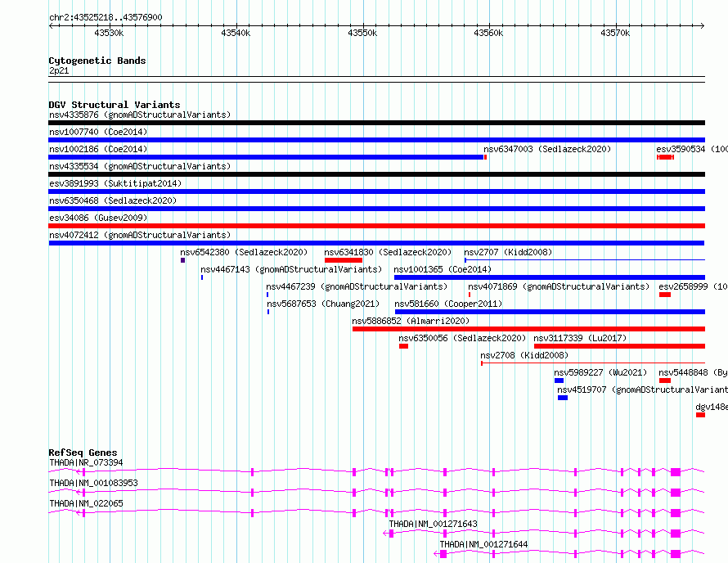Click the nsv1001365 (Coe2014) label
The width and height of the screenshot is (728, 563).
(x=443, y=269)
